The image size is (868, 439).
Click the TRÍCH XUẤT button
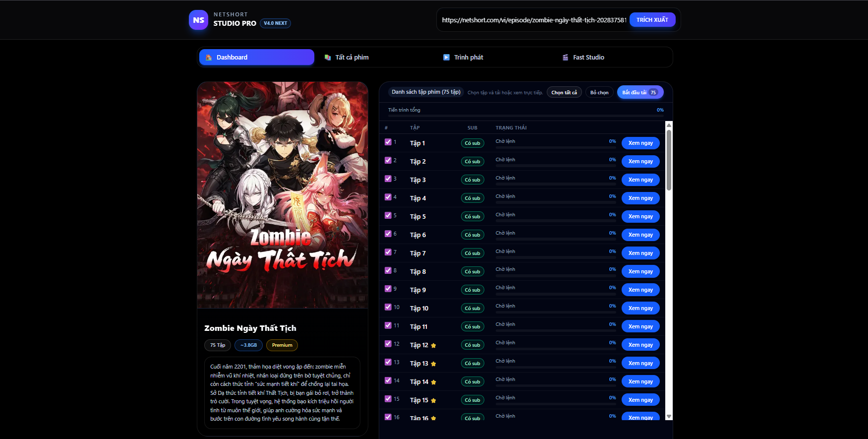coord(652,20)
